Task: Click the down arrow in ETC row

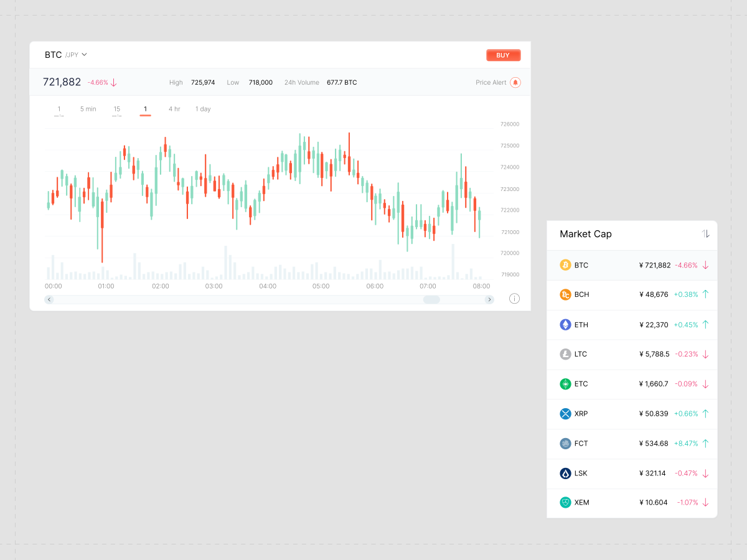Action: pos(705,384)
